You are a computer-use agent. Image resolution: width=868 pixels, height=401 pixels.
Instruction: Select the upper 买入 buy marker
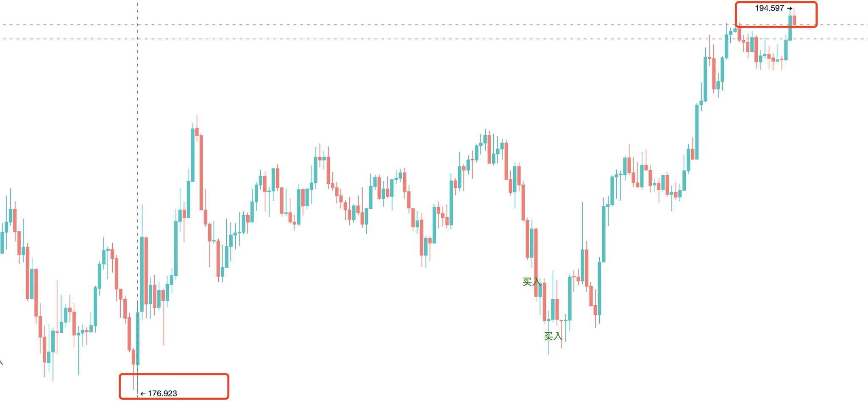[x=531, y=282]
